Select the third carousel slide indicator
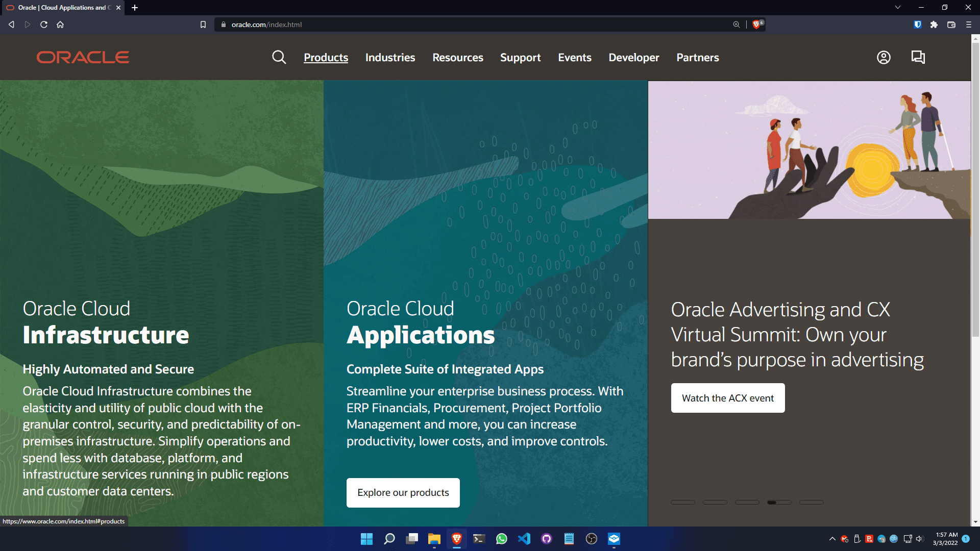This screenshot has width=980, height=551. pyautogui.click(x=747, y=503)
